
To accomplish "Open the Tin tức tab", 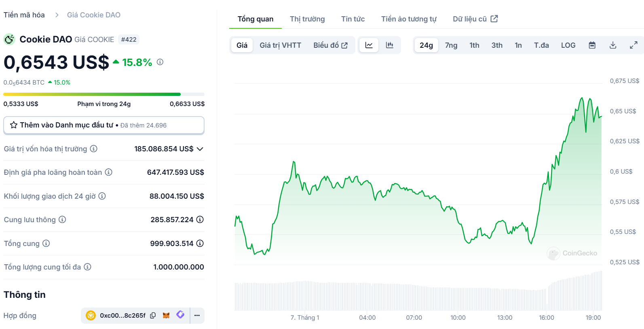I will [x=353, y=19].
